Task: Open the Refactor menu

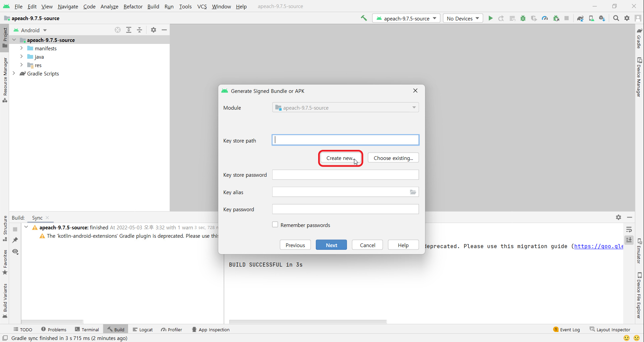Action: [133, 6]
